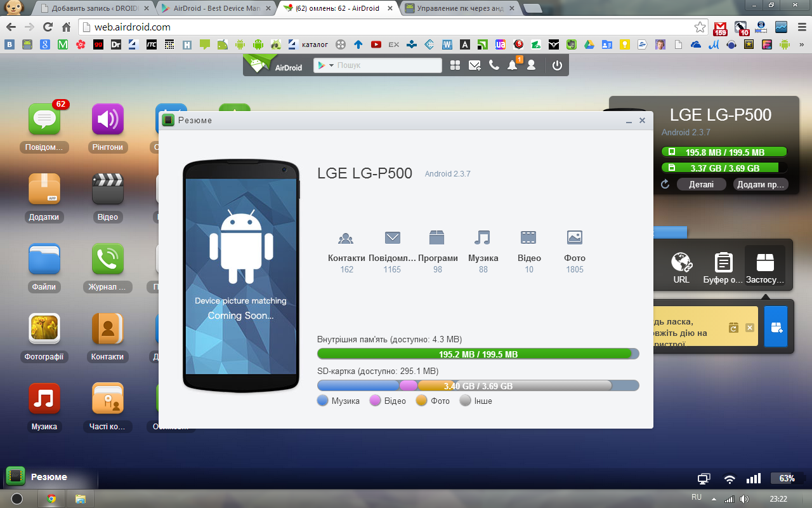
Task: Click Контакти 162 in Резюме window
Action: [346, 252]
